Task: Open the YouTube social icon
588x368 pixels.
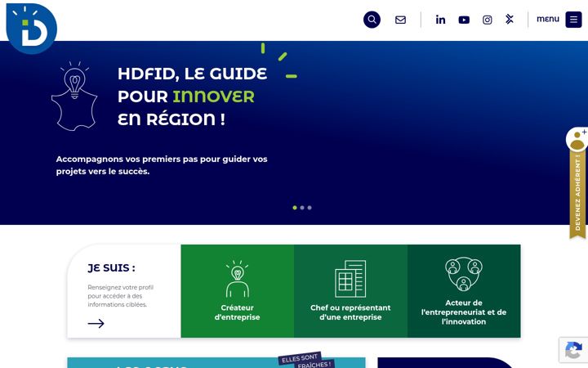Action: pyautogui.click(x=464, y=20)
